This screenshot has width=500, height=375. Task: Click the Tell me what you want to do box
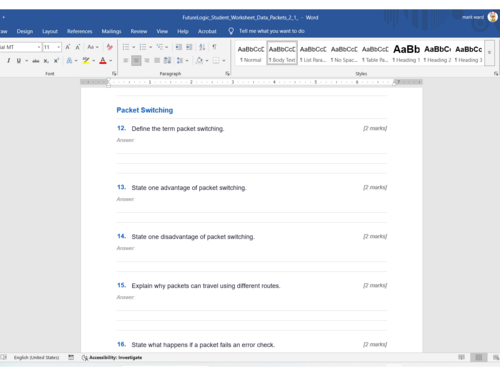272,31
